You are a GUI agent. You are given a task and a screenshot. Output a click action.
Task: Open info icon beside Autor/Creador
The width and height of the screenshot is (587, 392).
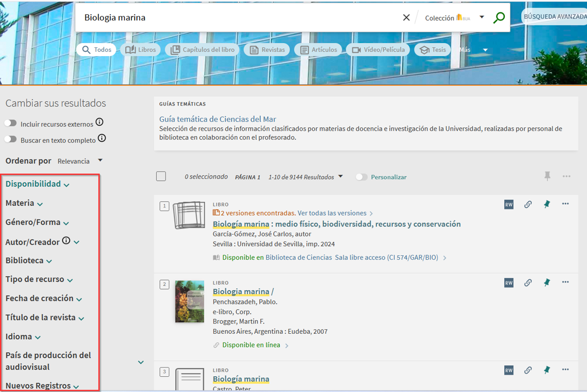pos(66,240)
